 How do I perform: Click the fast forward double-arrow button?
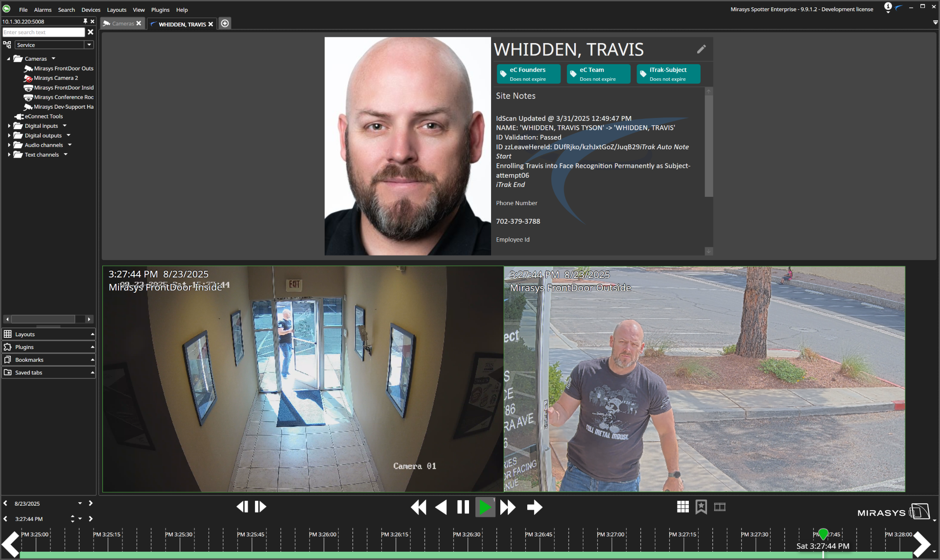click(x=508, y=507)
